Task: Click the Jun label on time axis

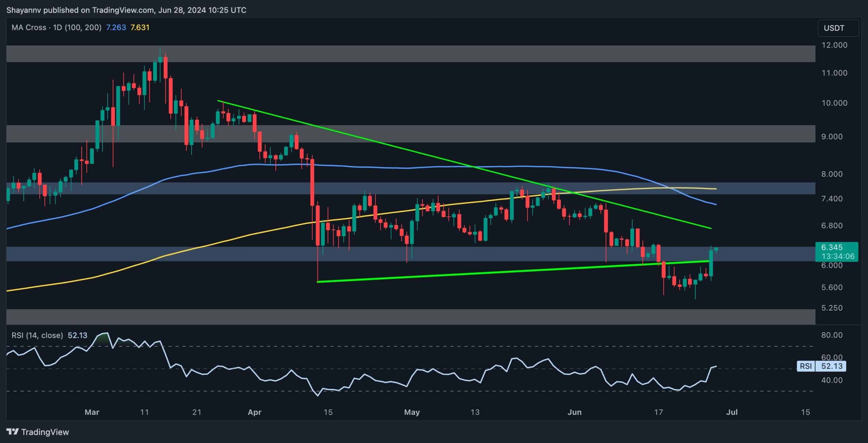Action: 574,412
